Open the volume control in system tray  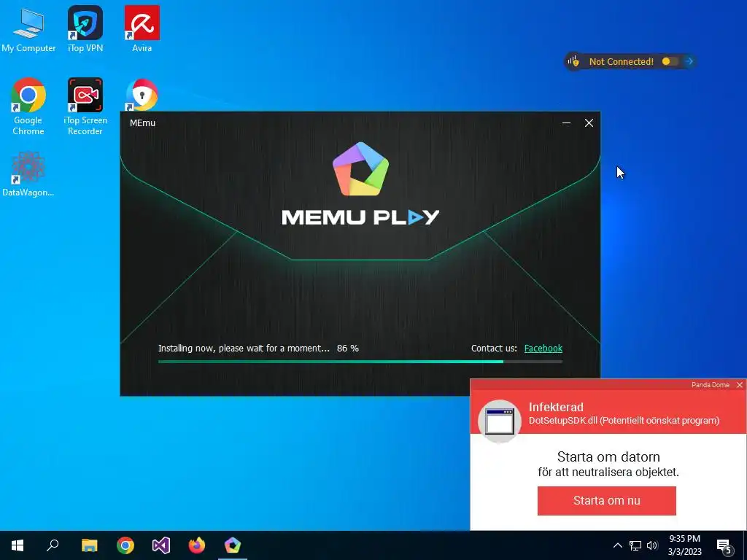point(651,545)
